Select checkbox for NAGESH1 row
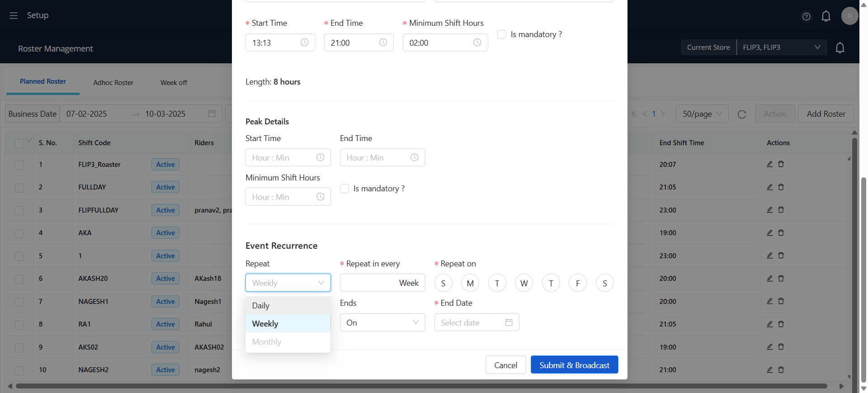Image resolution: width=868 pixels, height=393 pixels. (19, 302)
